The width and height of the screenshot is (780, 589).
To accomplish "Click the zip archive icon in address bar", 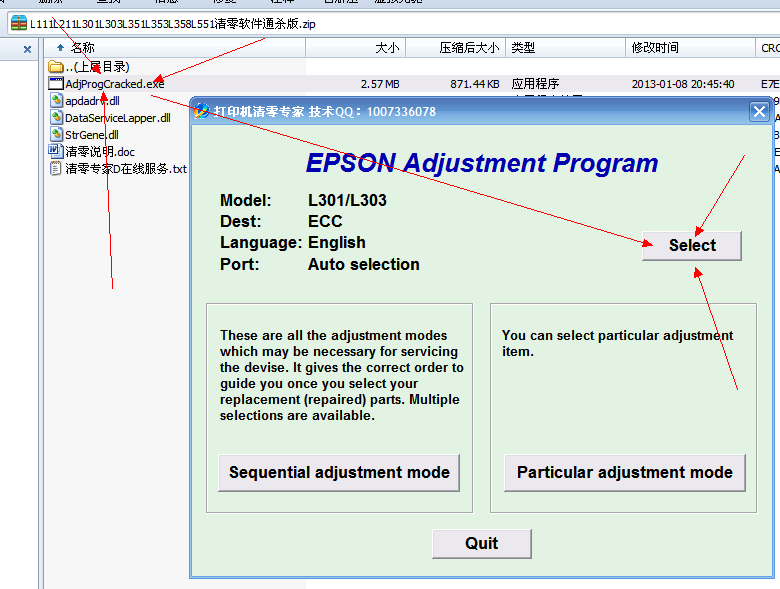I will (x=19, y=23).
